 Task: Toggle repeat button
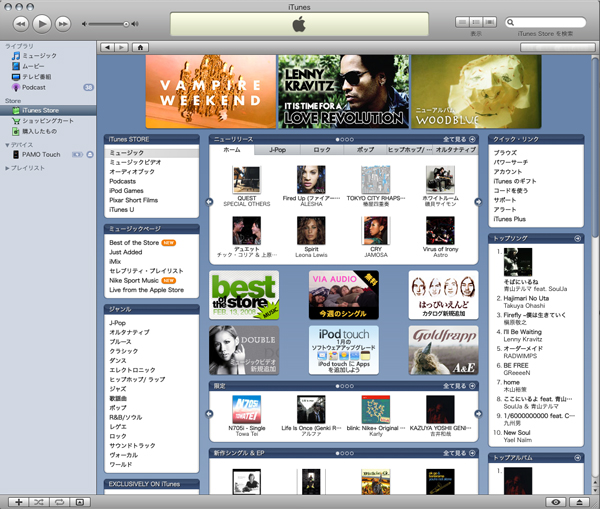tap(59, 502)
